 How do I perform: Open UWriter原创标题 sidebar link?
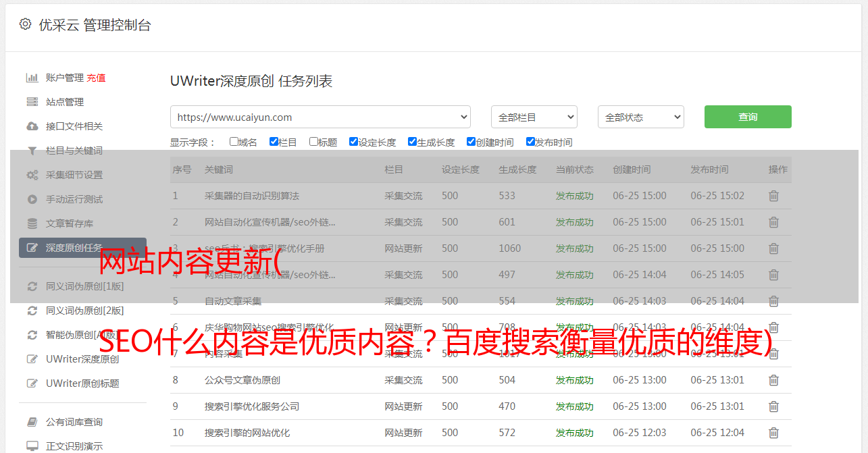point(82,383)
